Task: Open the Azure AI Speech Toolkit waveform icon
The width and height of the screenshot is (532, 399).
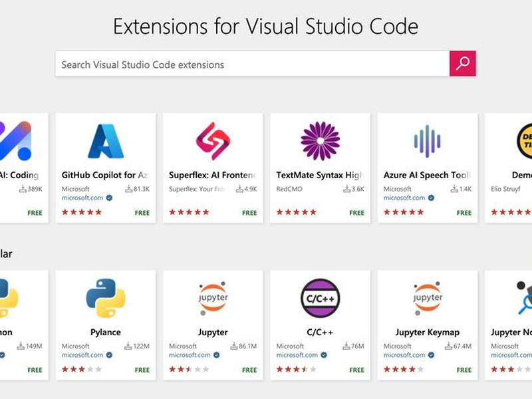Action: click(427, 141)
